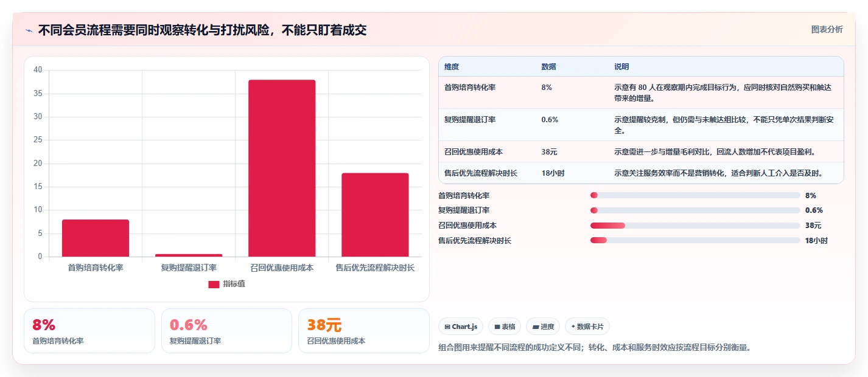Click the 进度 tag chip
Viewport: 868px width, 377px height.
click(543, 327)
